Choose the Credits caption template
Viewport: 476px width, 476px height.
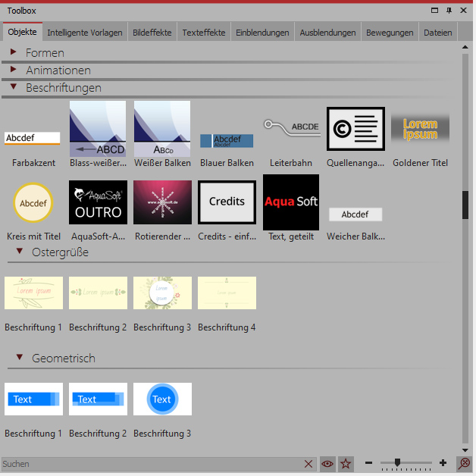coord(227,202)
